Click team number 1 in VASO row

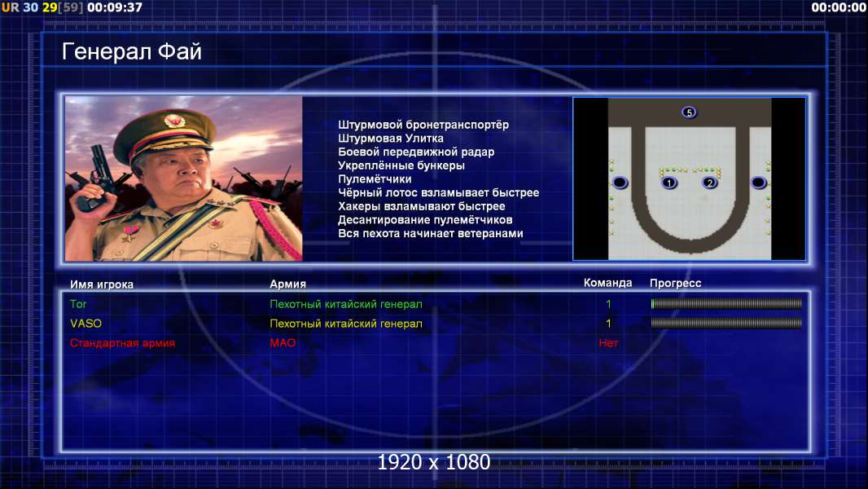tap(608, 324)
